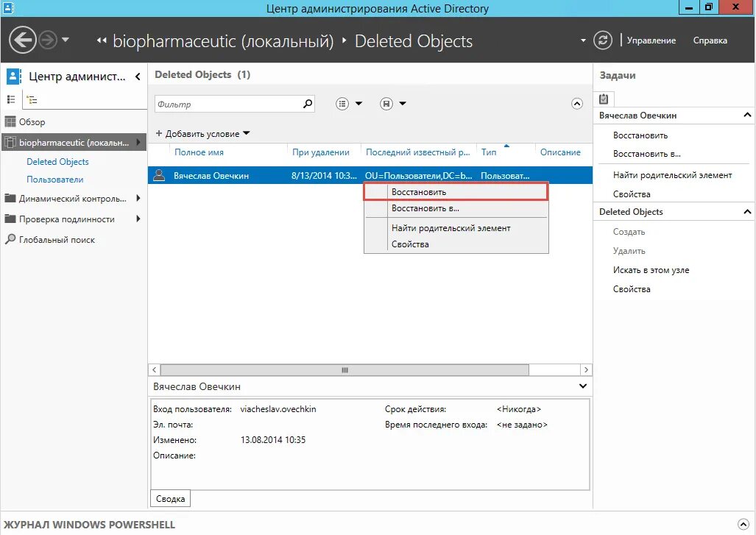Choose Восстановить в... in context menu
756x535 pixels.
point(456,208)
